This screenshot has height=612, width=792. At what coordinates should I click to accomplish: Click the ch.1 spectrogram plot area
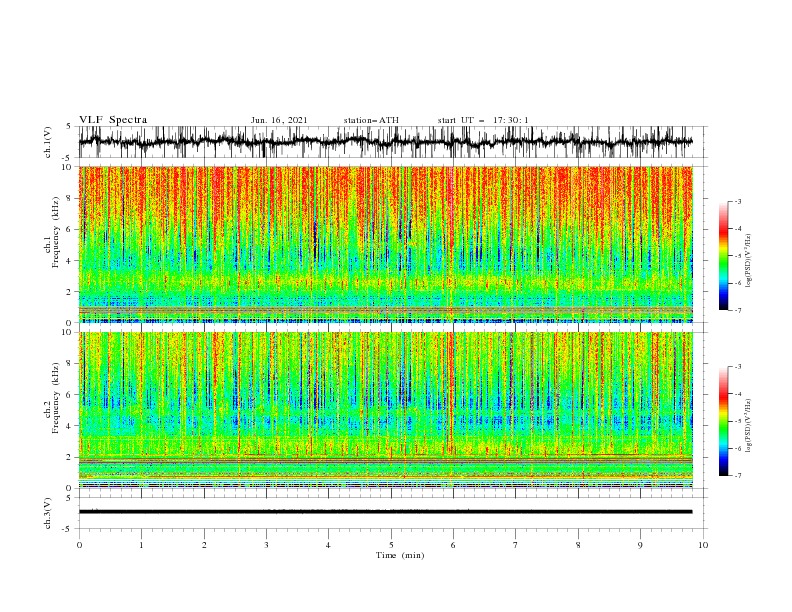[x=385, y=244]
